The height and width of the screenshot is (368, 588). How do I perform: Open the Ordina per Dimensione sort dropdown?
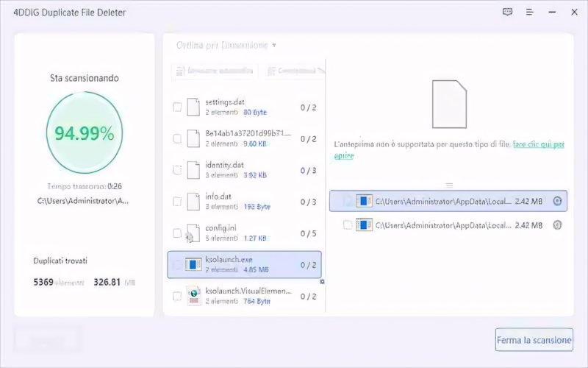click(226, 46)
